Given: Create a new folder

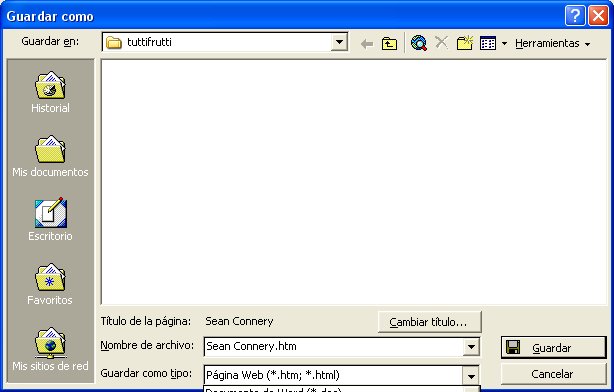Looking at the screenshot, I should pyautogui.click(x=465, y=43).
